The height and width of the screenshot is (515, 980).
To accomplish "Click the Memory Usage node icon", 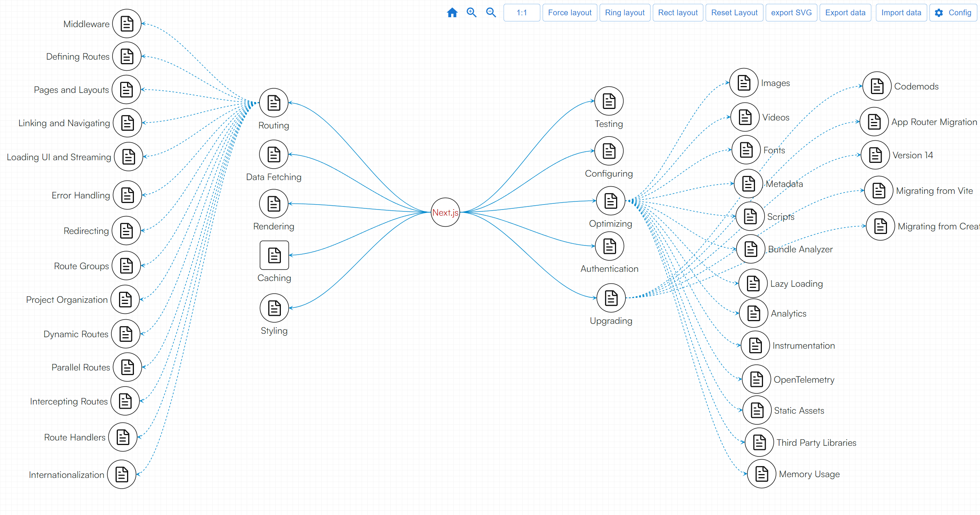I will [761, 474].
